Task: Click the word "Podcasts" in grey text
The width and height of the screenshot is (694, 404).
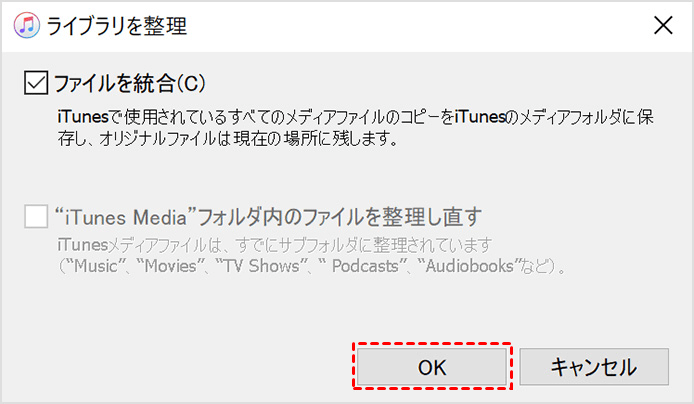Action: pyautogui.click(x=365, y=266)
